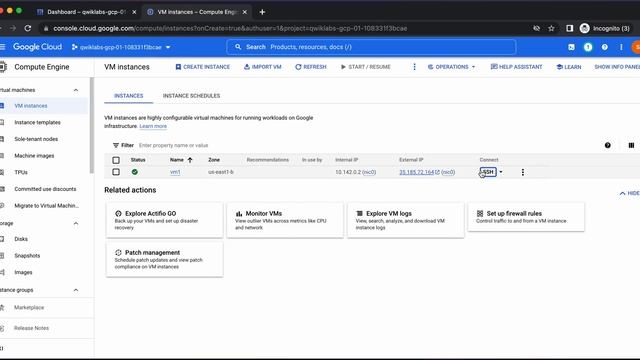Open the vm1 row three-dot actions menu
The width and height of the screenshot is (640, 360).
[522, 172]
